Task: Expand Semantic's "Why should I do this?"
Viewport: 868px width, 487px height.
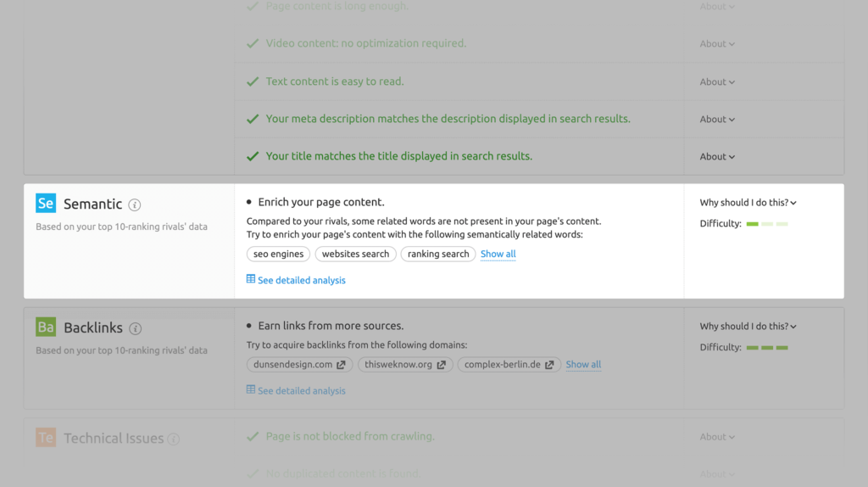Action: (x=748, y=203)
